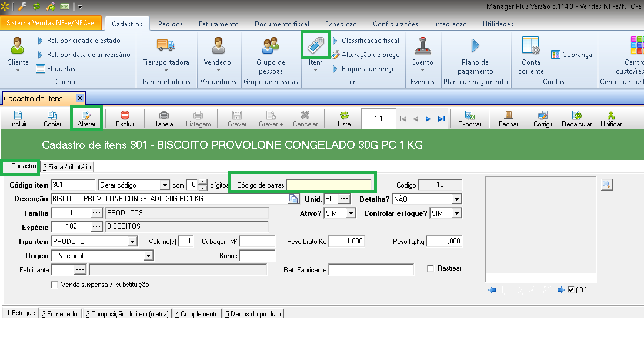Click the Excluir delete icon
644x337 pixels.
(x=125, y=115)
